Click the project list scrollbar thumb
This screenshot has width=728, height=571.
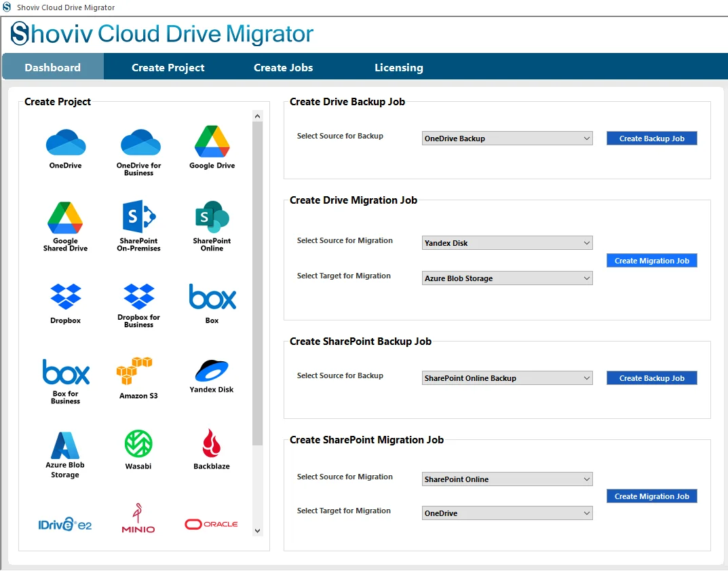(258, 283)
